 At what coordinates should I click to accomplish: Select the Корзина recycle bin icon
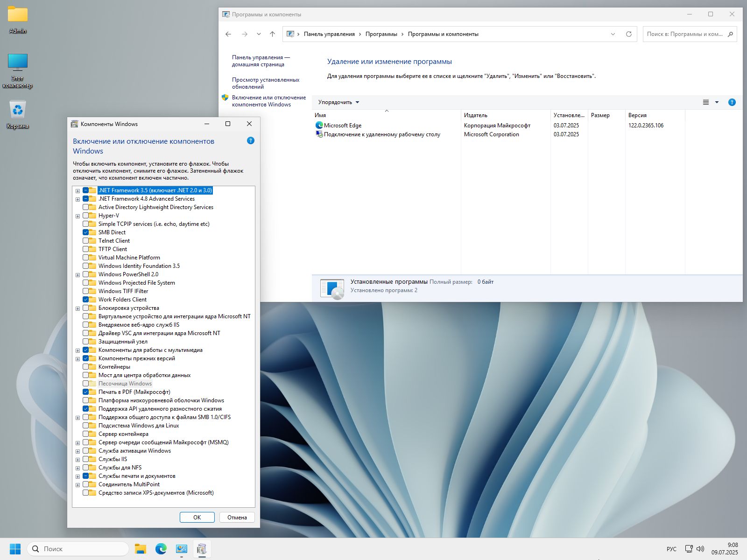(x=18, y=115)
